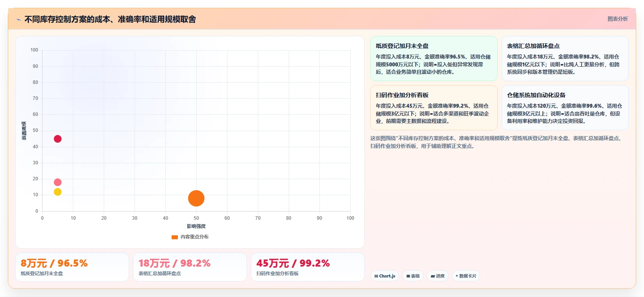
Task: Click the icon inside the Chart.js chip
Action: click(376, 276)
